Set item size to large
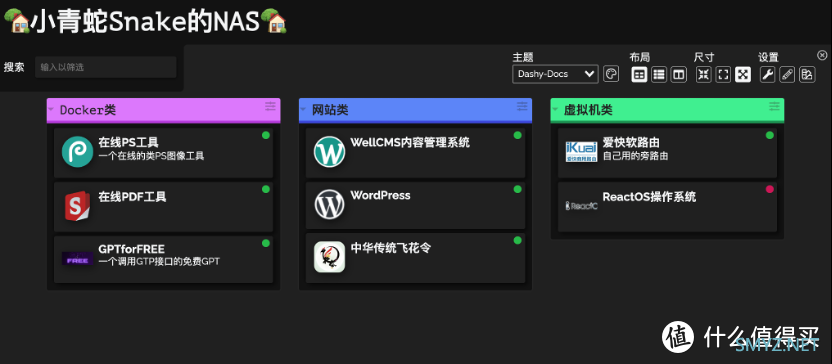Screen dimensions: 832x364 click(743, 75)
